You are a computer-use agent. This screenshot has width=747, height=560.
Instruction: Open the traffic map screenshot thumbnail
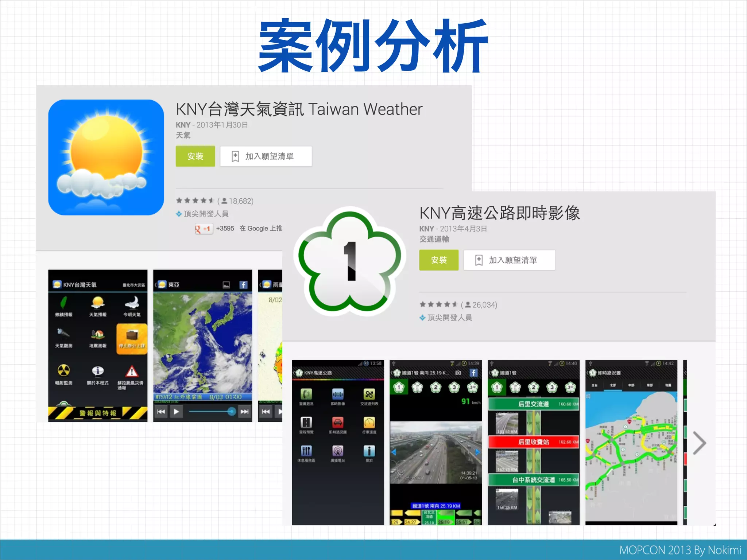click(x=631, y=443)
